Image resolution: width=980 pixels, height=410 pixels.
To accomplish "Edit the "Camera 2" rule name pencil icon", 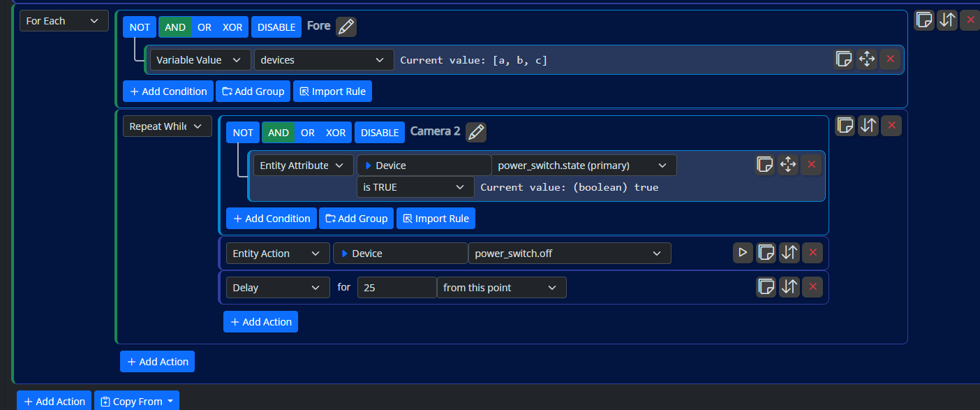I will [475, 131].
